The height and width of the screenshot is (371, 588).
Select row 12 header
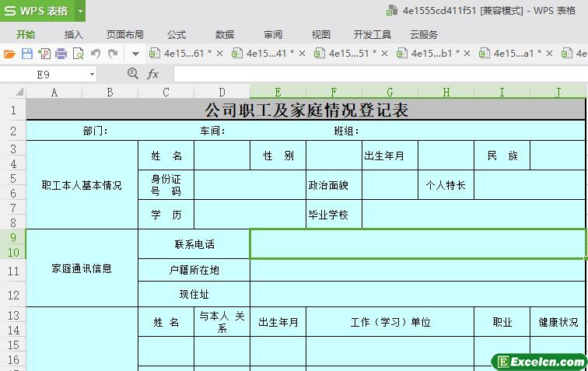click(13, 295)
